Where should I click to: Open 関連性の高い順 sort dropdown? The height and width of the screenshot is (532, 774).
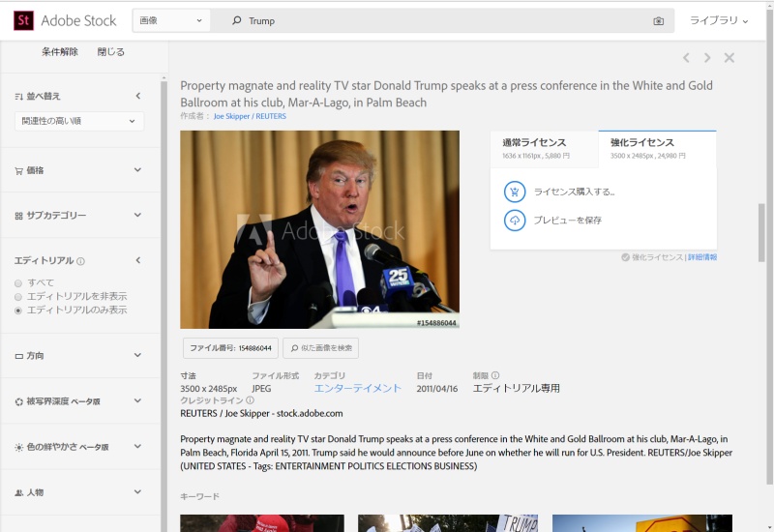click(x=79, y=121)
